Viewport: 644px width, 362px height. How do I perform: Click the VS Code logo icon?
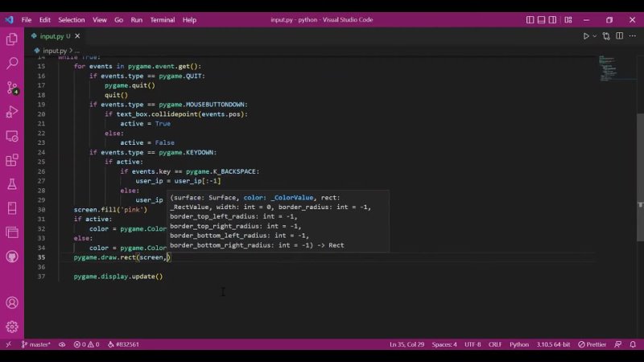pyautogui.click(x=9, y=19)
